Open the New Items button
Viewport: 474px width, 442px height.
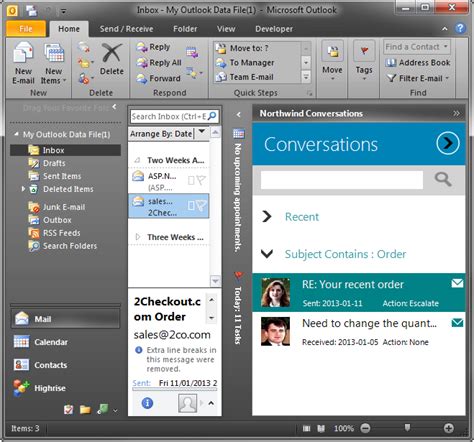pos(54,63)
